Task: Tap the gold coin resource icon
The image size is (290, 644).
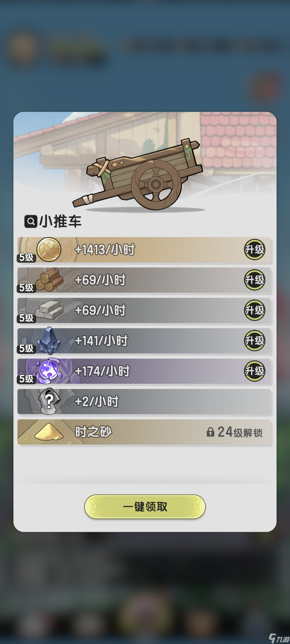Action: pos(49,250)
